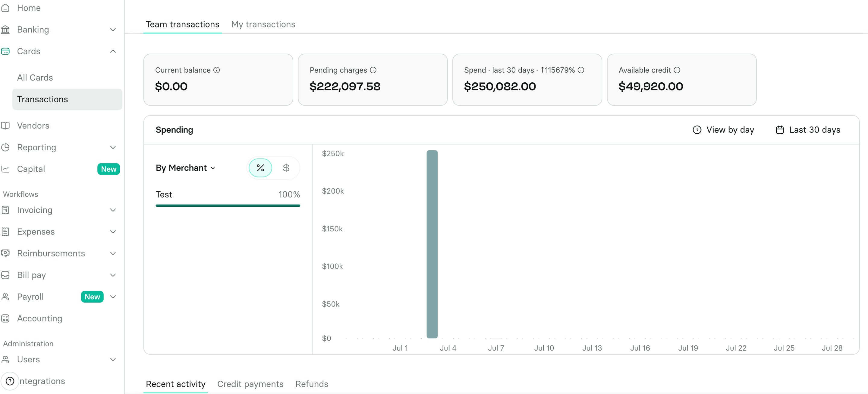This screenshot has width=868, height=394.
Task: Click the Spend last 30 days info icon
Action: click(581, 70)
